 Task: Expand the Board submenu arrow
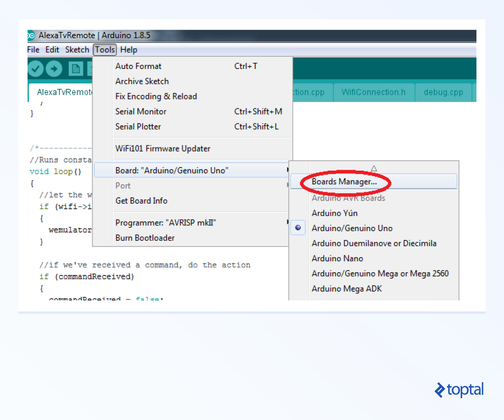tap(287, 170)
